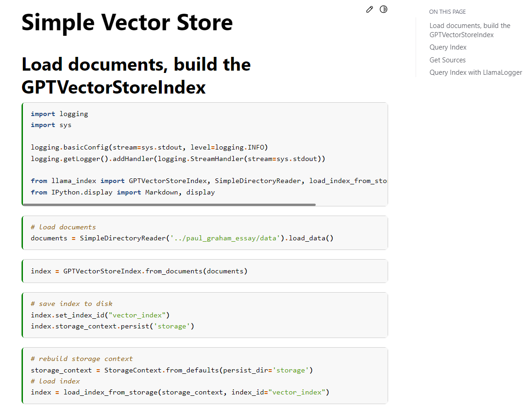Click the 'from IPython.display import' line
This screenshot has height=405, width=532.
point(122,192)
